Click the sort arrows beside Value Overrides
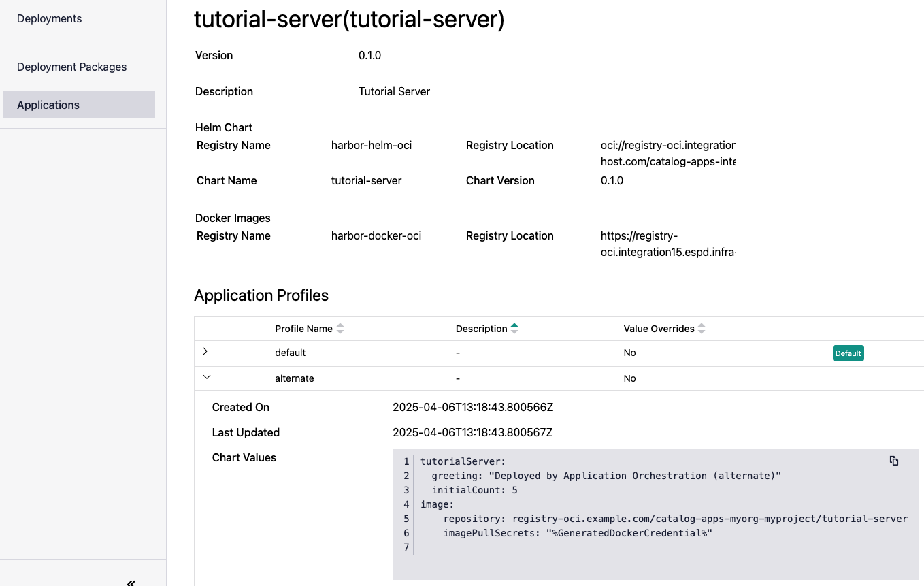 pos(702,329)
